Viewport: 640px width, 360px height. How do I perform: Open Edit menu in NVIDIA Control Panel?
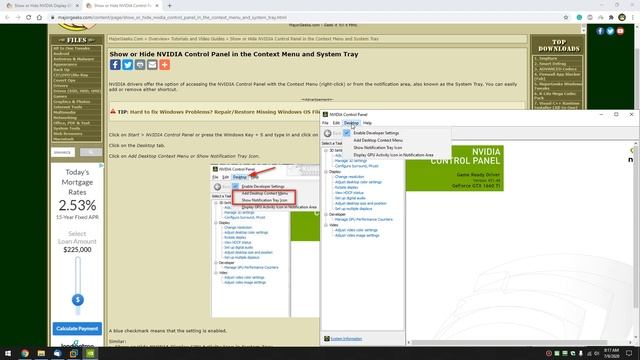336,123
